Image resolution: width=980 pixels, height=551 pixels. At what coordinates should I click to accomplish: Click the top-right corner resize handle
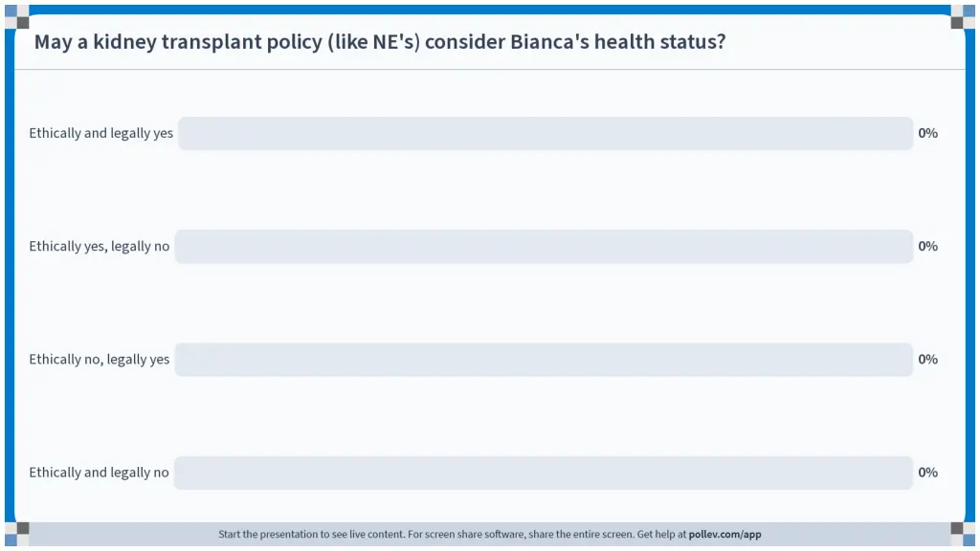click(x=963, y=17)
